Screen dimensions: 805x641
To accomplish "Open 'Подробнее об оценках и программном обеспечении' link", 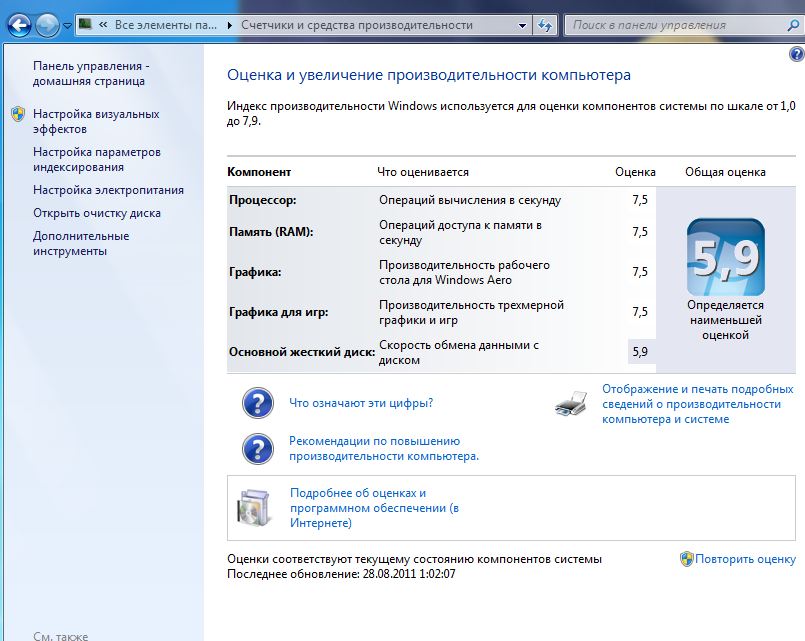I will point(374,508).
